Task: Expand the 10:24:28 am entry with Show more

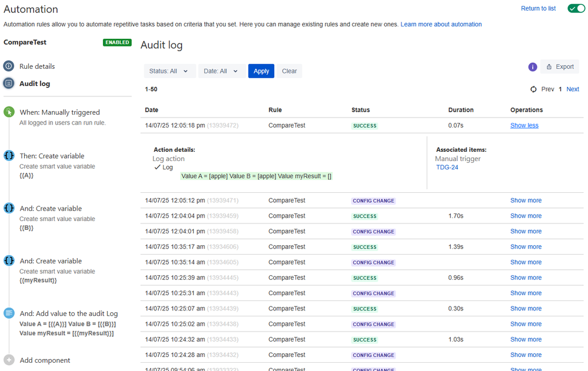Action: tap(526, 355)
